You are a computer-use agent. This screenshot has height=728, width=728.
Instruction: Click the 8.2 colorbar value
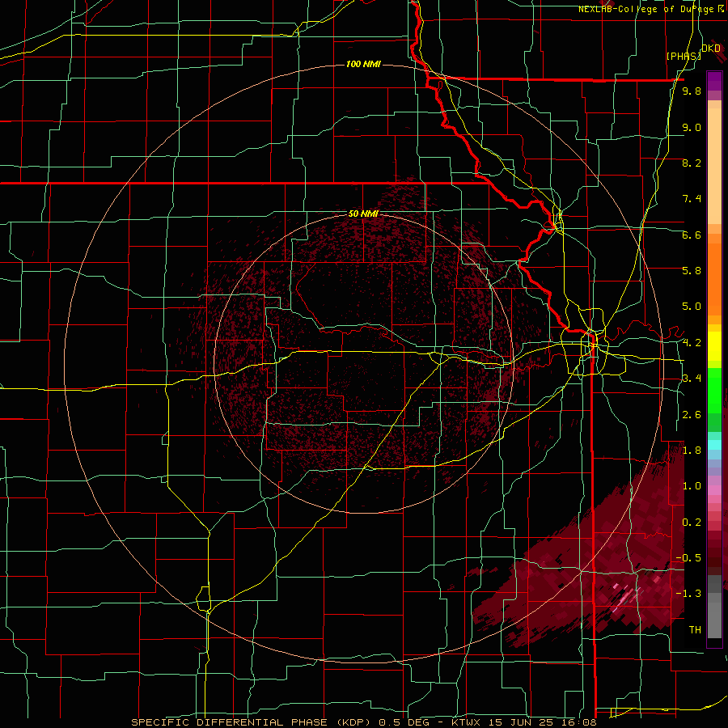pyautogui.click(x=692, y=163)
